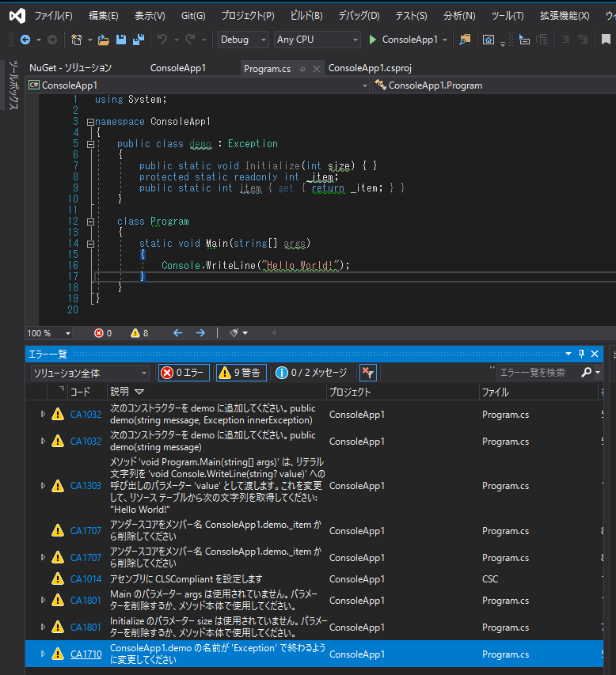The height and width of the screenshot is (675, 616).
Task: Click the Open File folder icon
Action: [104, 40]
